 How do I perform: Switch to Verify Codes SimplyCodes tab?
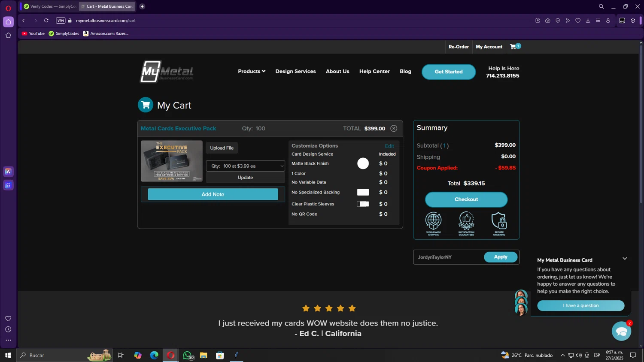click(49, 6)
